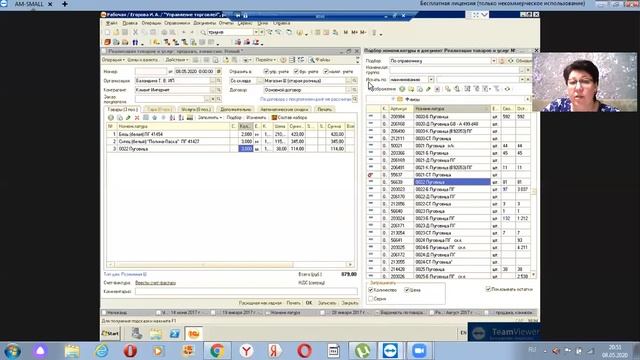Switch to the Автоматические скидки tab
The width and height of the screenshot is (640, 360).
coord(284,109)
